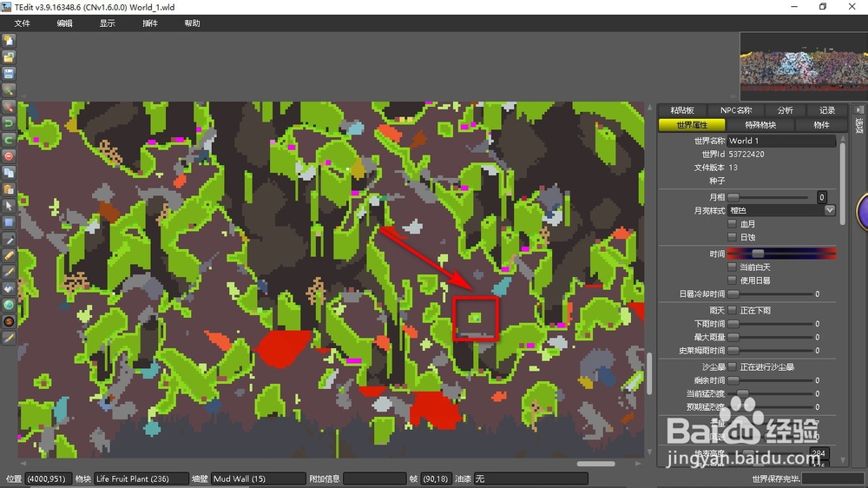Click the 世界保存完毕 status text
868x488 pixels.
(775, 478)
